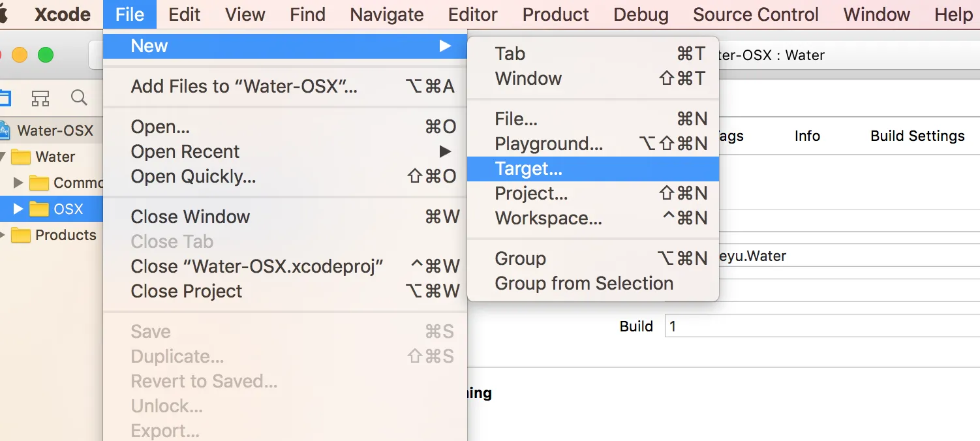
Task: Choose Playground… from the New submenu
Action: tap(549, 144)
